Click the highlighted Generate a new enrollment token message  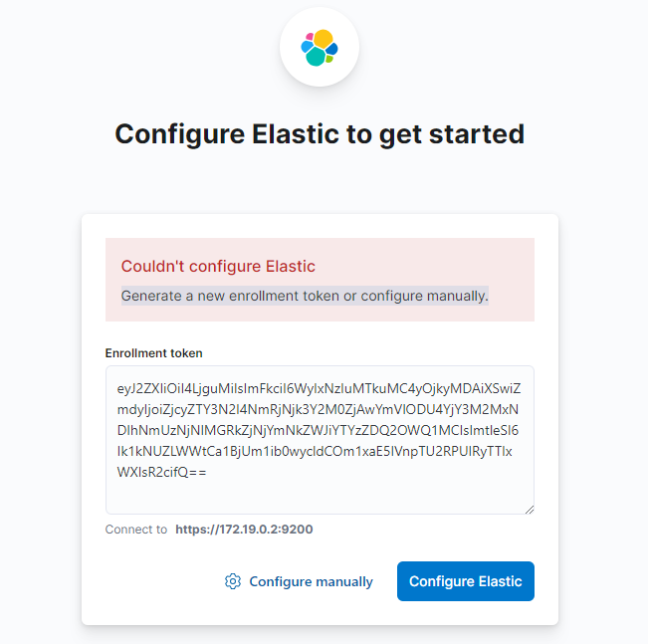[x=305, y=296]
